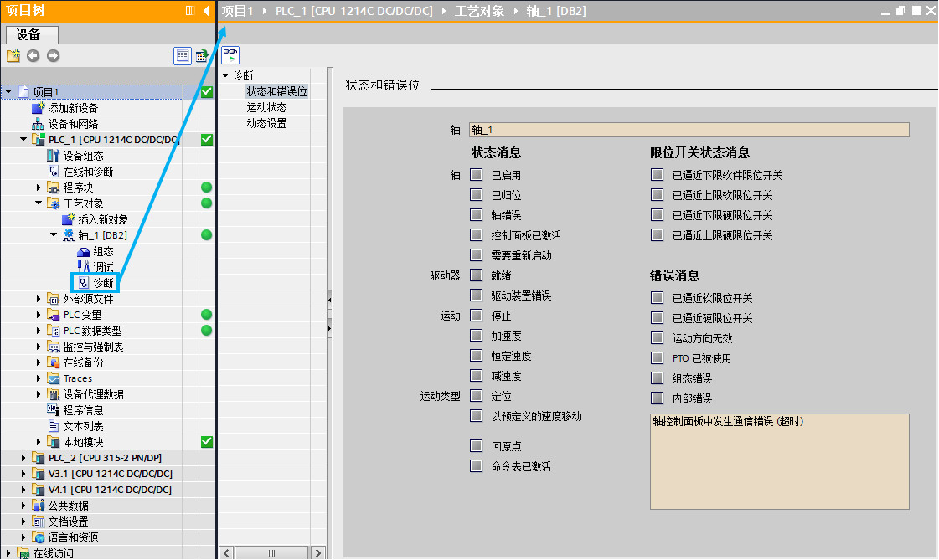Click the 在线备份 folder icon
This screenshot has width=939, height=560.
54,362
